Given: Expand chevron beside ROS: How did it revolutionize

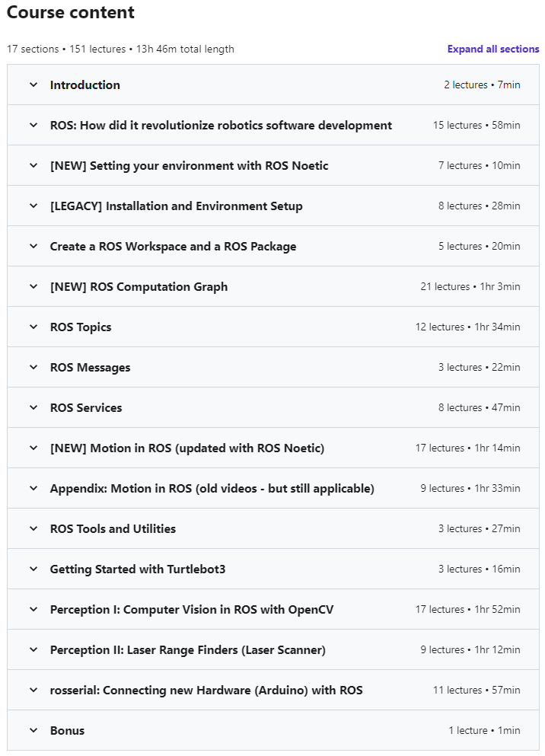Looking at the screenshot, I should click(33, 126).
